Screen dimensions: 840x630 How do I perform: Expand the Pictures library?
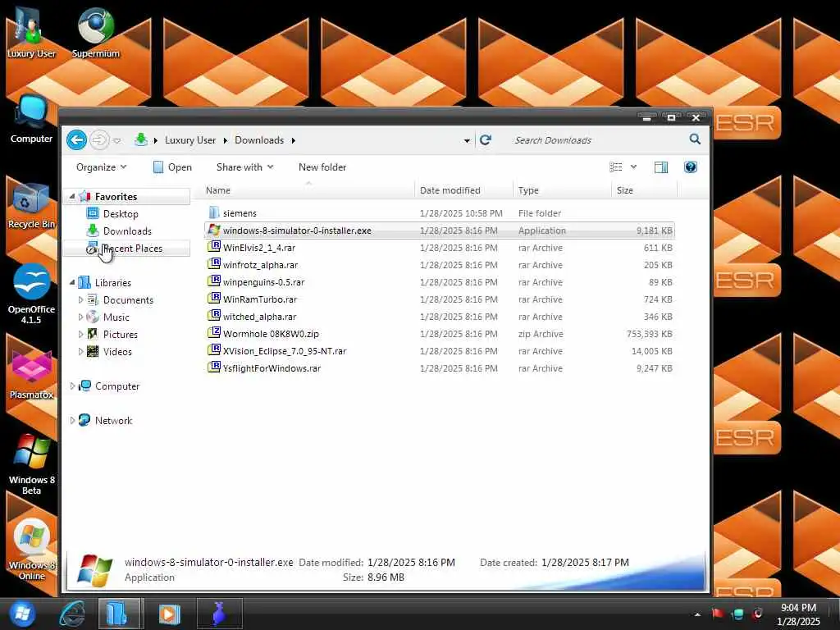[80, 335]
